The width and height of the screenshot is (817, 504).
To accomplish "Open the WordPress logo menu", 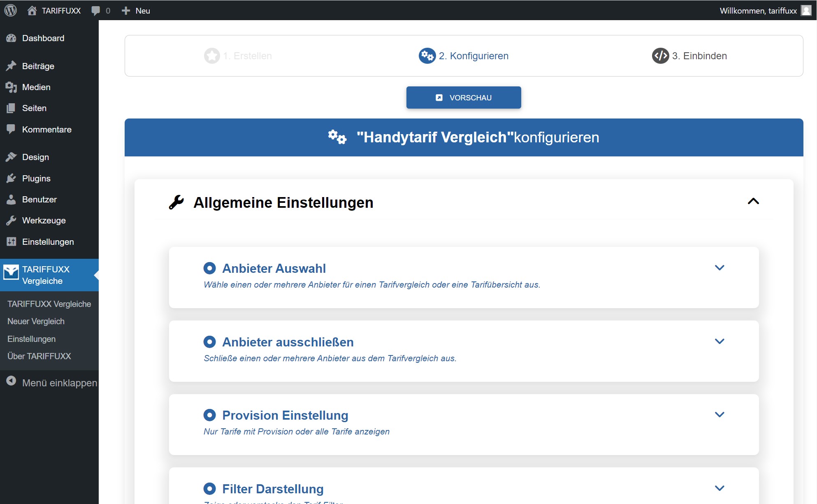I will pos(10,10).
